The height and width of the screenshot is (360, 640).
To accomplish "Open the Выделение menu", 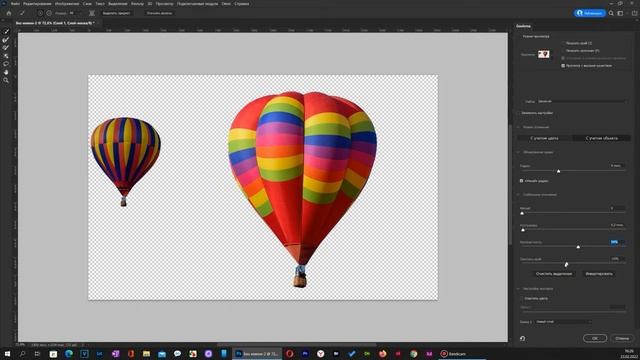I will 118,4.
